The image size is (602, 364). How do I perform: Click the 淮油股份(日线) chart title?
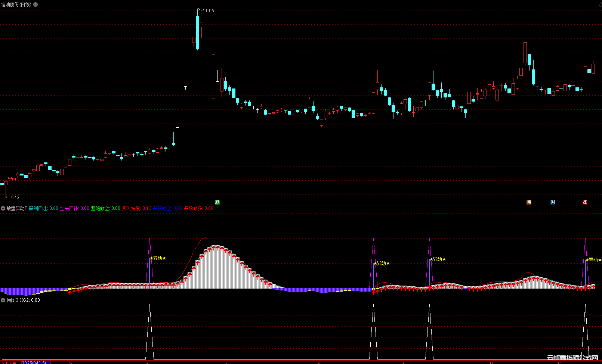tap(16, 4)
